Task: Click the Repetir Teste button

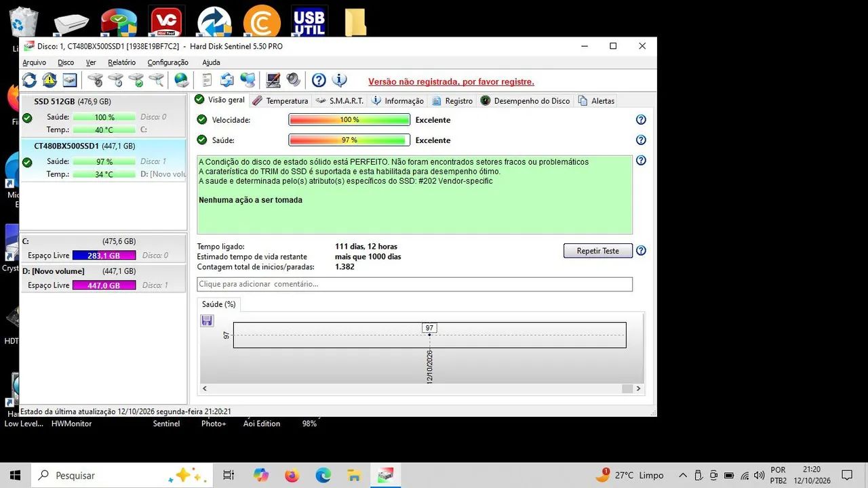Action: [x=598, y=251]
